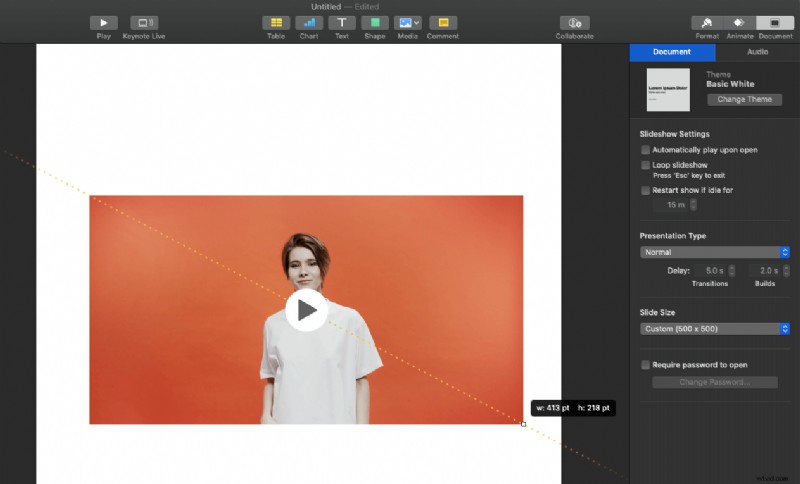
Task: Enable Loop slideshow checkbox
Action: (x=645, y=165)
